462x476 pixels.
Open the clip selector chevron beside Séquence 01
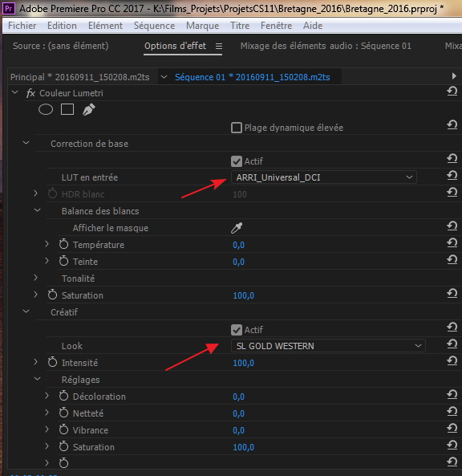click(164, 77)
